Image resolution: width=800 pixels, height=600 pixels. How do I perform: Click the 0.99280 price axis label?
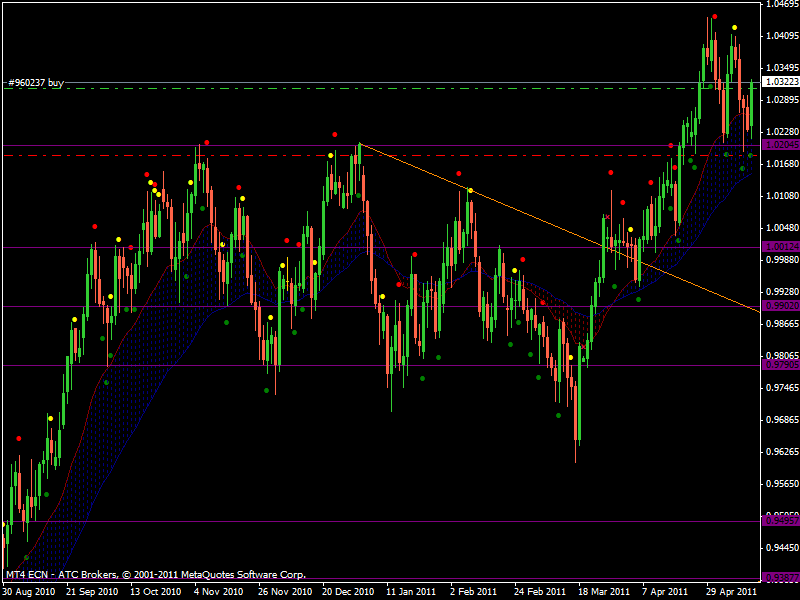(x=782, y=292)
